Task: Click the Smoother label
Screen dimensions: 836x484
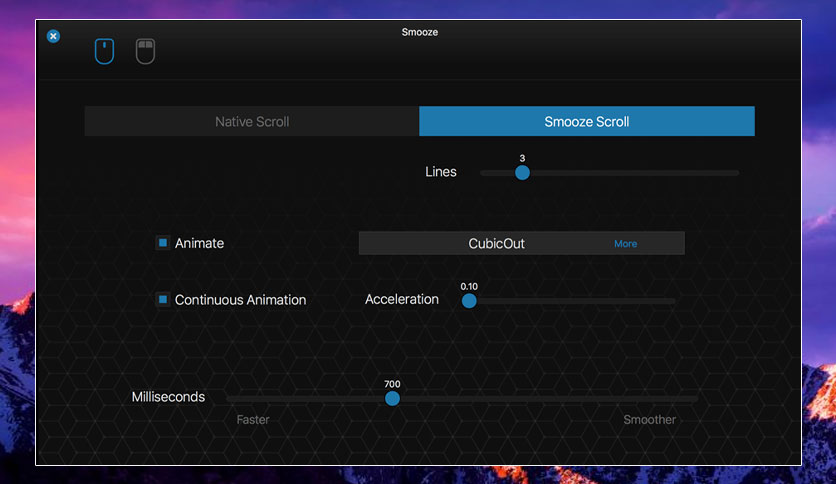Action: click(649, 420)
